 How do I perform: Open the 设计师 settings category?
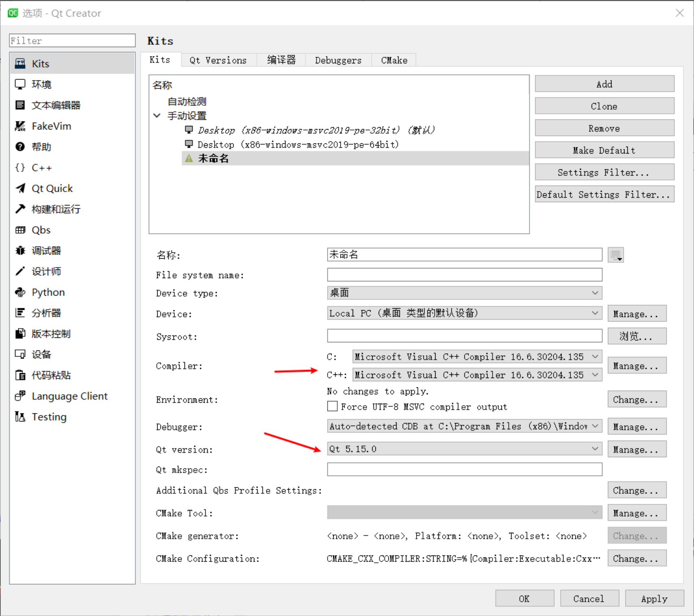72,271
